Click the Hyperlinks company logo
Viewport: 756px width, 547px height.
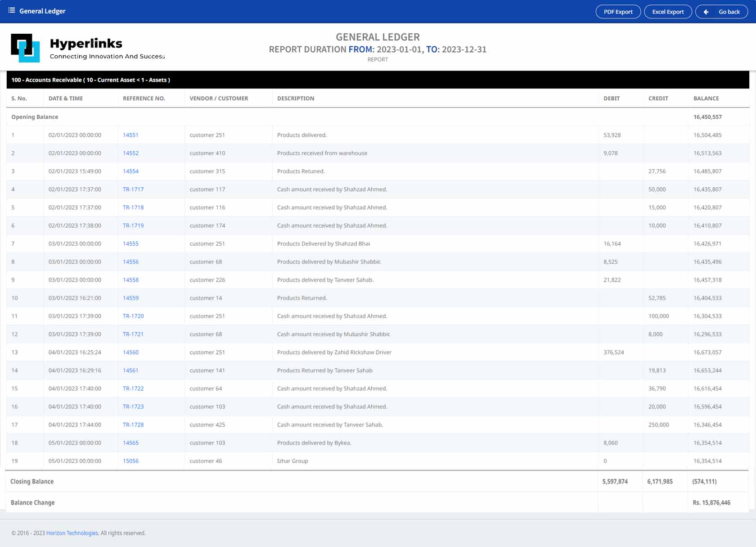(x=88, y=48)
